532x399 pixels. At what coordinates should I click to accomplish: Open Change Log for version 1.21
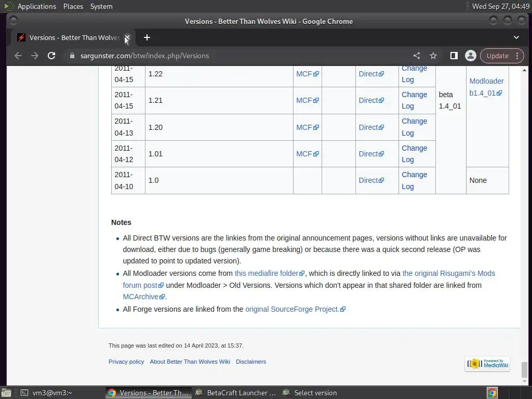point(414,100)
